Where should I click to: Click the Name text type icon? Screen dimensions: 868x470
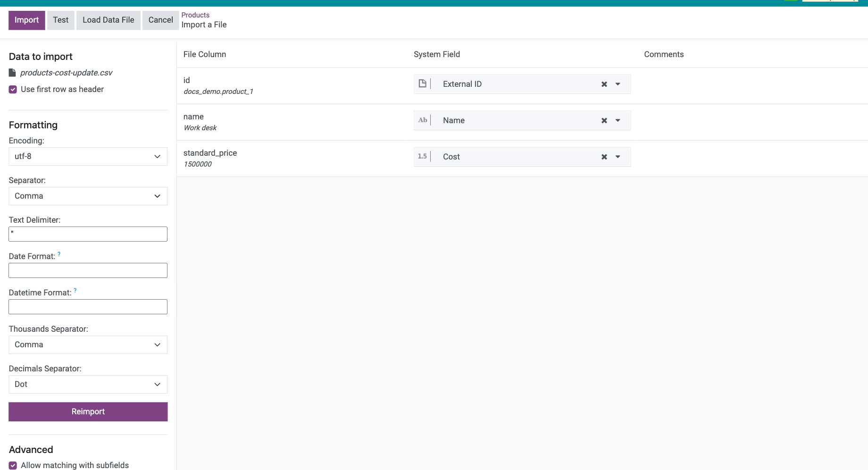pyautogui.click(x=423, y=120)
